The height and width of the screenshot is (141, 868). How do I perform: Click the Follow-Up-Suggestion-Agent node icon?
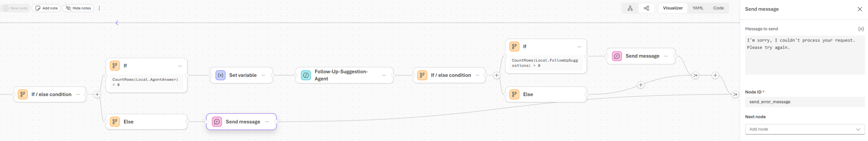click(306, 75)
